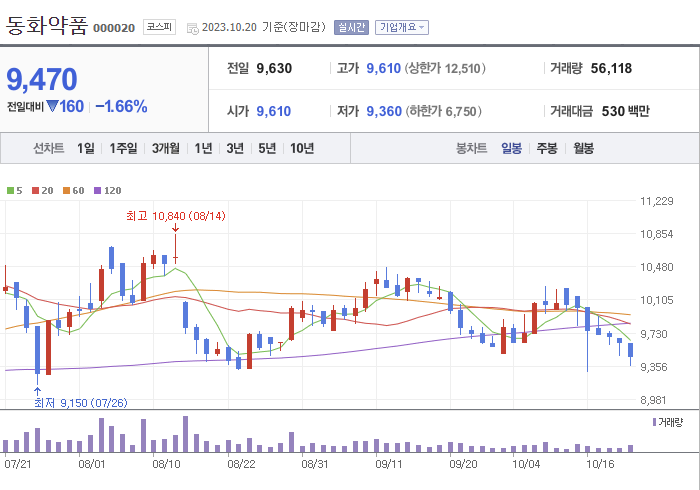Click the orange 60-day moving average swatch
The height and width of the screenshot is (490, 700).
67,191
